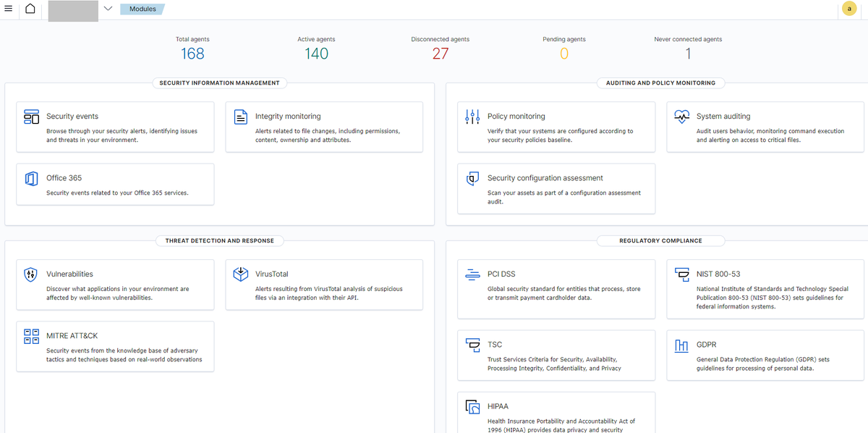Click the Vulnerabilities shield icon

click(x=31, y=274)
